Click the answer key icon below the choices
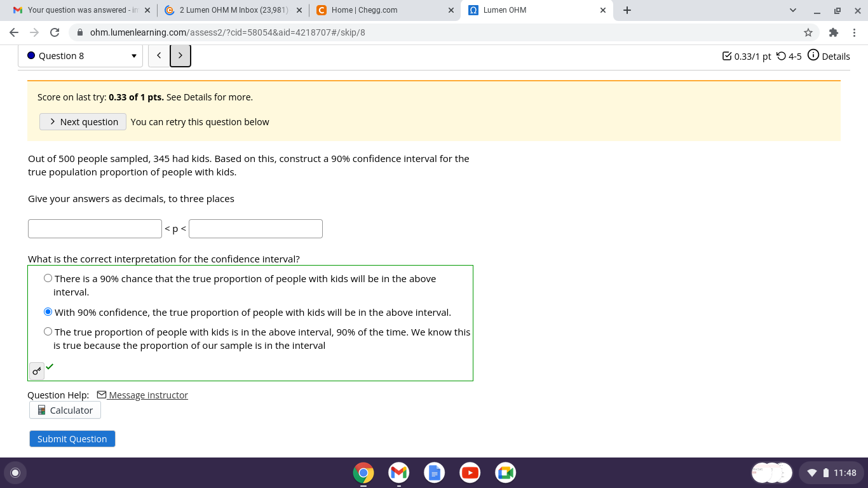The height and width of the screenshot is (488, 868). point(36,371)
